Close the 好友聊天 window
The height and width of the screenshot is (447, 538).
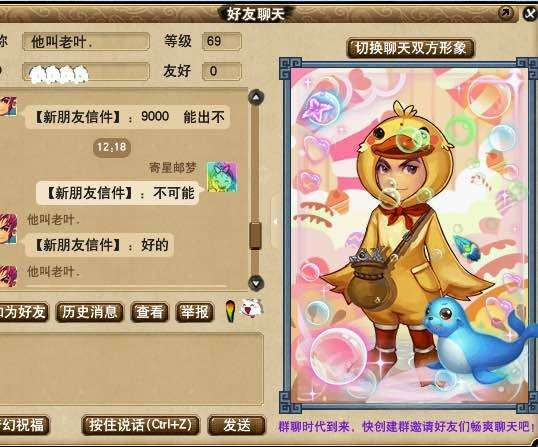[530, 14]
